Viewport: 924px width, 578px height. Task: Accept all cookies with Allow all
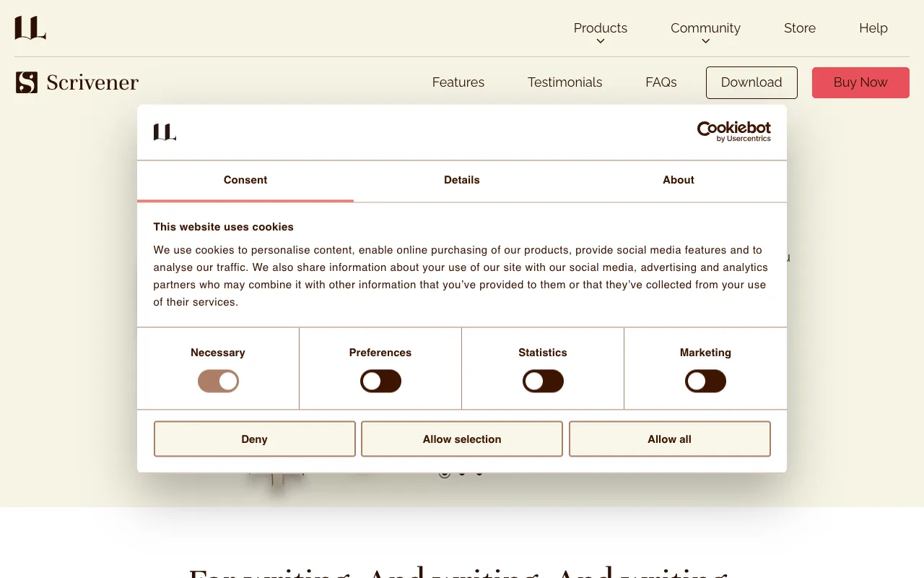[x=669, y=439]
